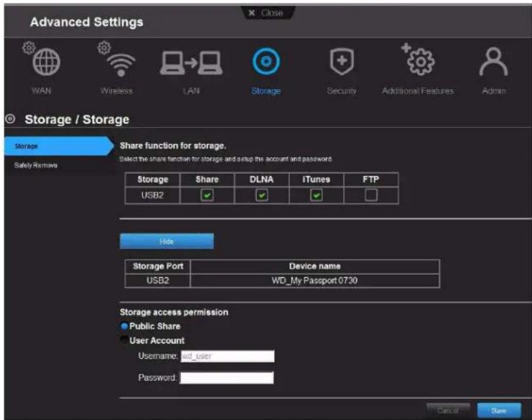Switch to the Security label tab
Viewport: 532px width, 420px height.
coord(342,91)
